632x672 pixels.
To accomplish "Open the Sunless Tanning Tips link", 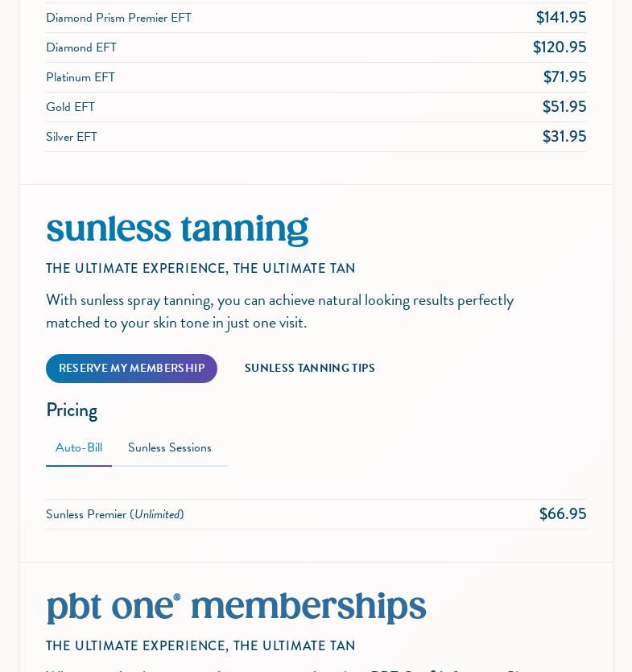I will tap(309, 369).
